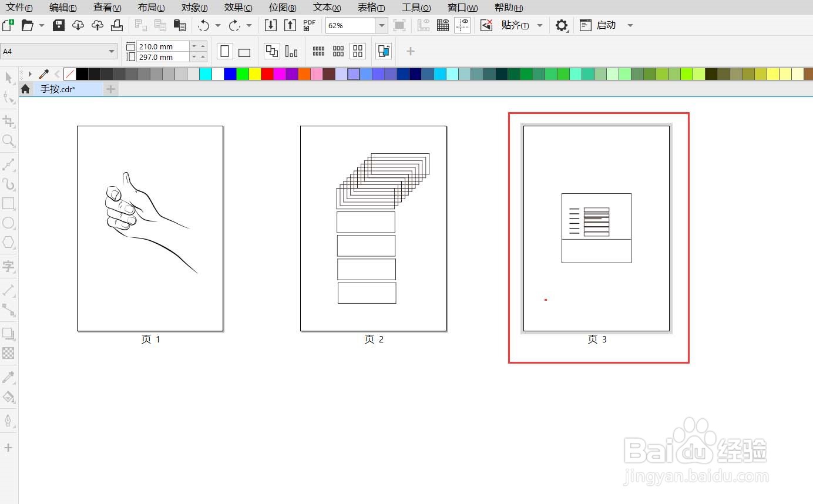Click the palette eyedropper icon
This screenshot has width=813, height=504.
point(44,74)
